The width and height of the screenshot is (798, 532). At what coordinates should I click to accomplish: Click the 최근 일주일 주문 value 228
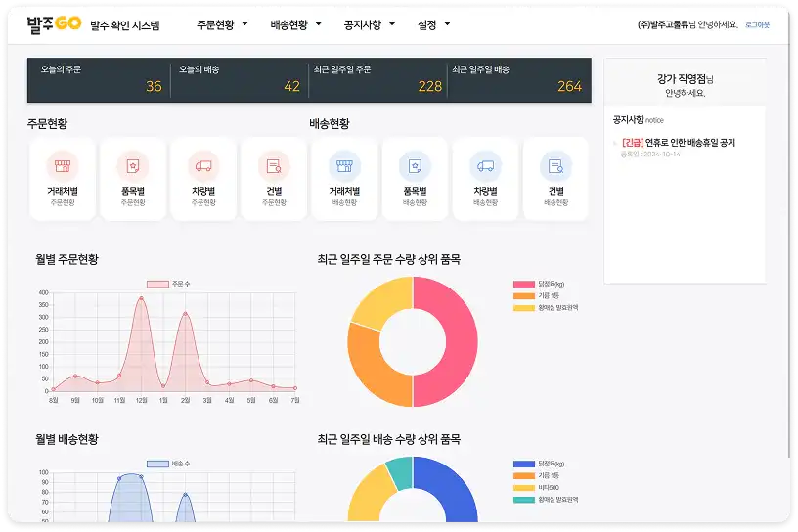430,86
